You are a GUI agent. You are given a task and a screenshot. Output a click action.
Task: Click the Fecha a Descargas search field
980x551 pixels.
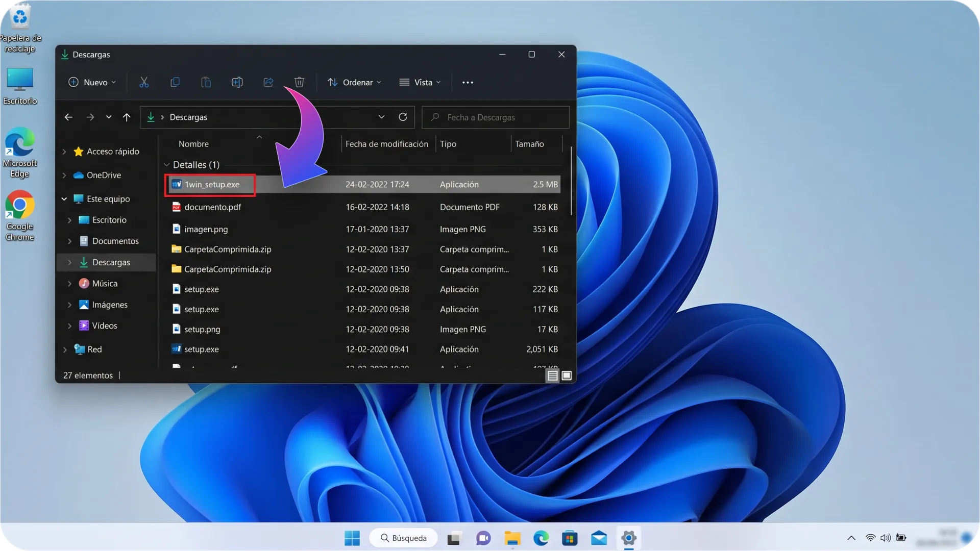tap(495, 117)
